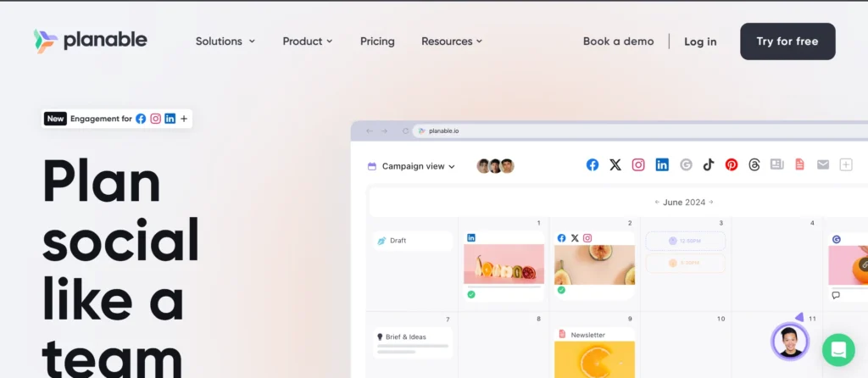This screenshot has height=378, width=868.
Task: Click the planable.io address bar
Action: (641, 131)
